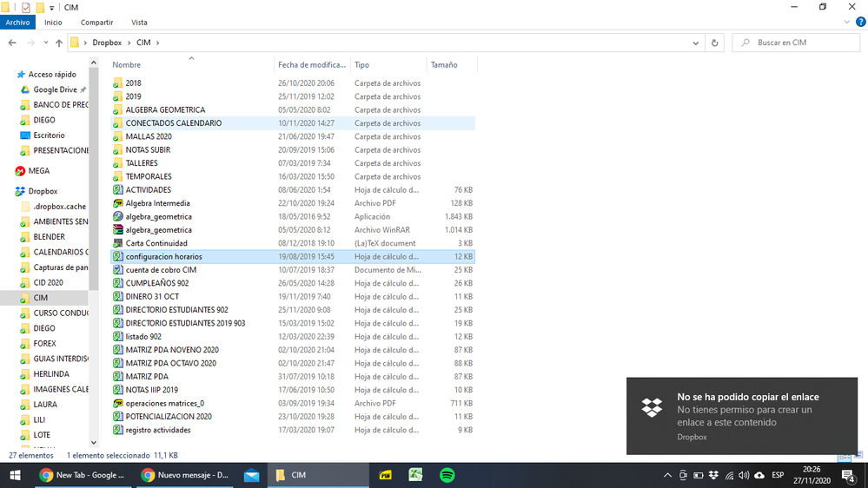Open the Quick Access Toolbar customize dropdown
The image size is (868, 488).
click(52, 8)
